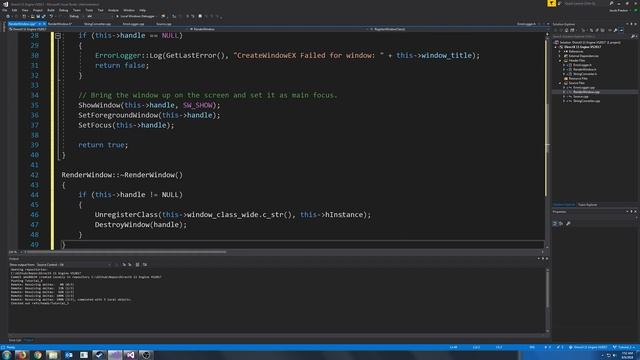Open RegisterWindowClass member dropdown
Image resolution: width=640 pixels, height=360 pixels.
[457, 29]
